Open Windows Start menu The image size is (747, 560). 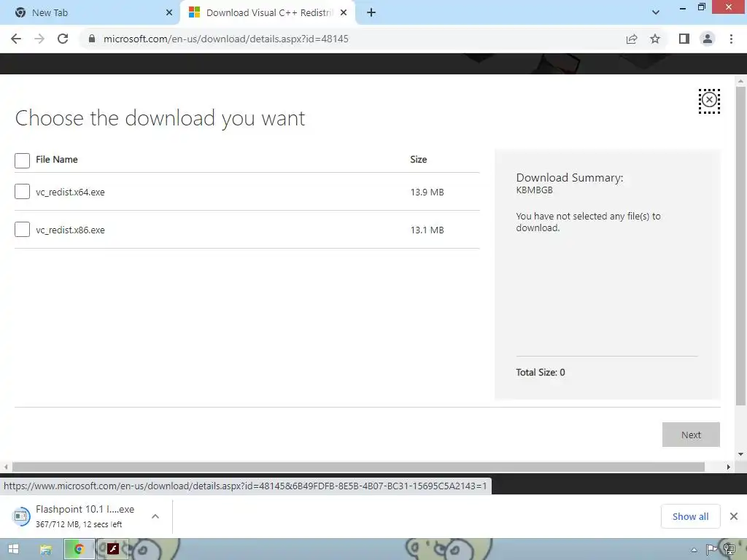(x=13, y=549)
